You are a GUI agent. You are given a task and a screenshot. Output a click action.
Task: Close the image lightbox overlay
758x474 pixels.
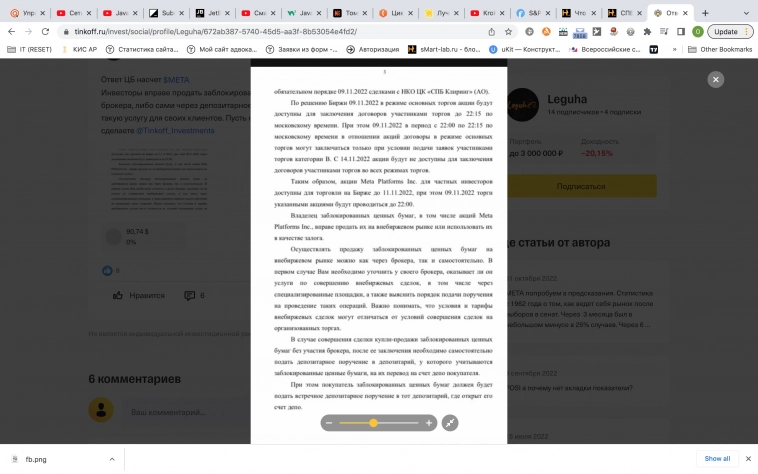pos(715,80)
